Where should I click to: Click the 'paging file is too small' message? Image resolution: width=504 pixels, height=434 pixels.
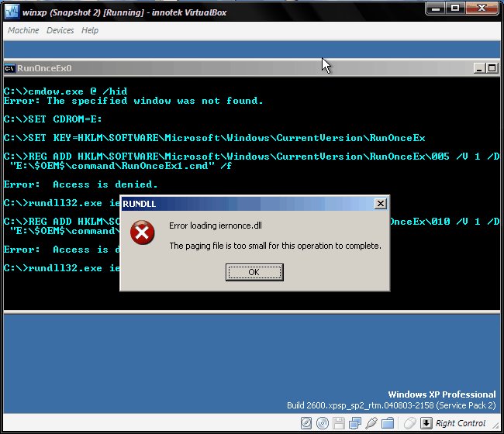[275, 246]
